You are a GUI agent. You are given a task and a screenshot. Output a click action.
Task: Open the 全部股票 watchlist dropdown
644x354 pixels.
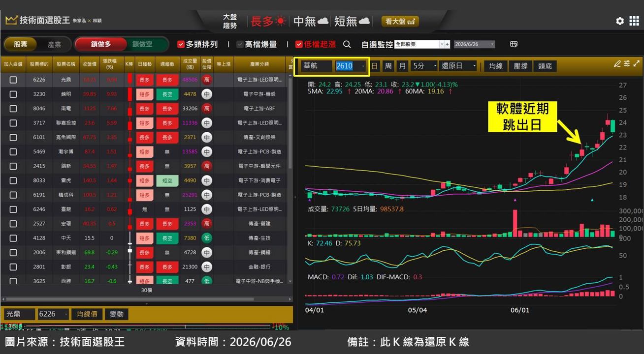(x=441, y=44)
